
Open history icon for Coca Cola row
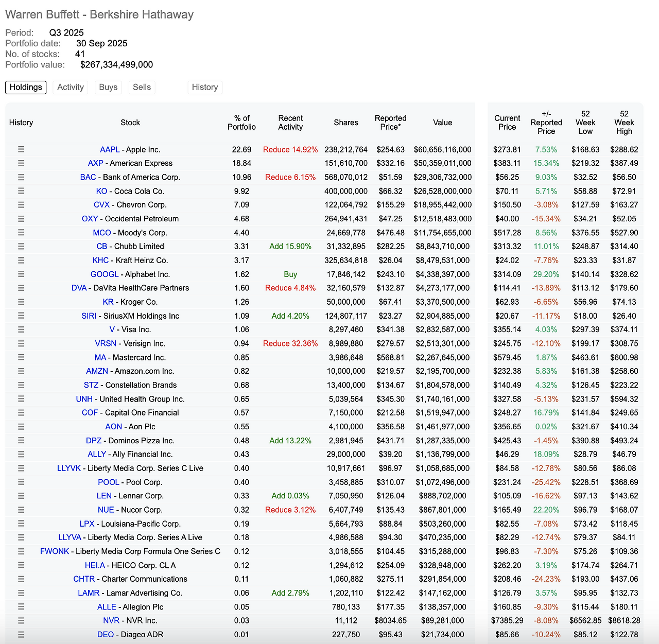[21, 191]
